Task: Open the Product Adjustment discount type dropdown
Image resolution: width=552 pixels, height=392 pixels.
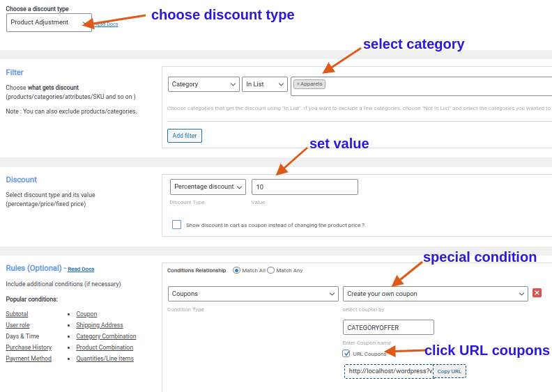Action: [49, 22]
